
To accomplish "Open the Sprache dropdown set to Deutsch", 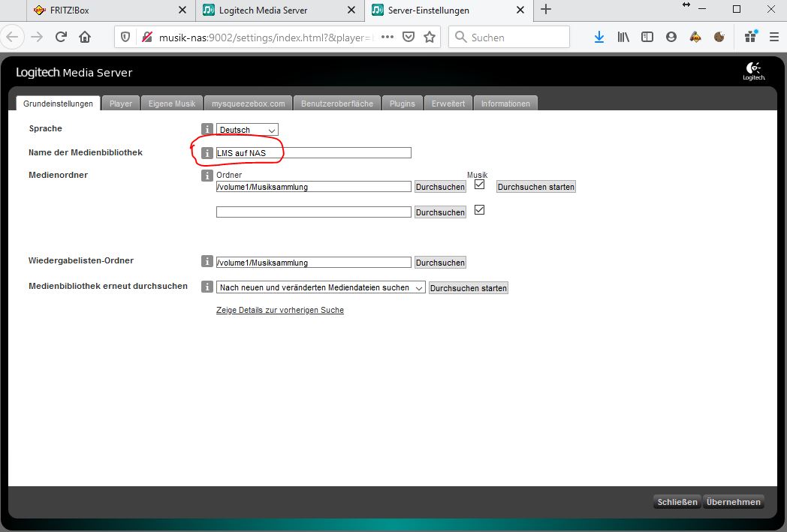I will [x=247, y=130].
